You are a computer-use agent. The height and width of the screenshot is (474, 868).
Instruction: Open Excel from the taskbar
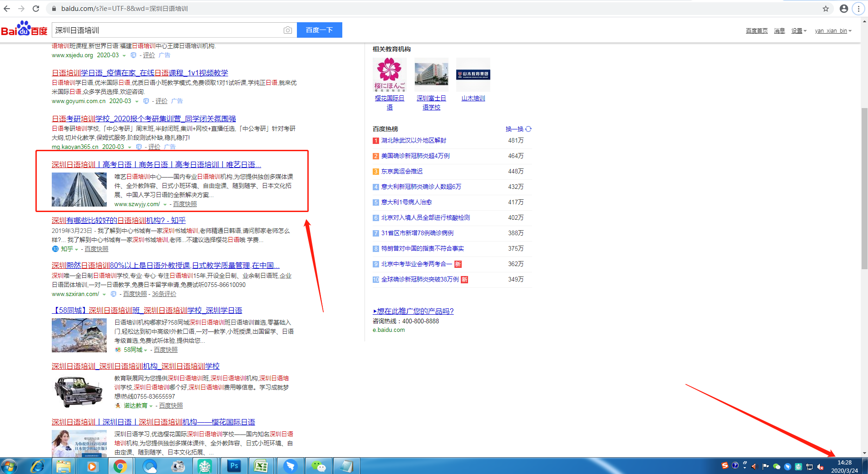tap(261, 466)
